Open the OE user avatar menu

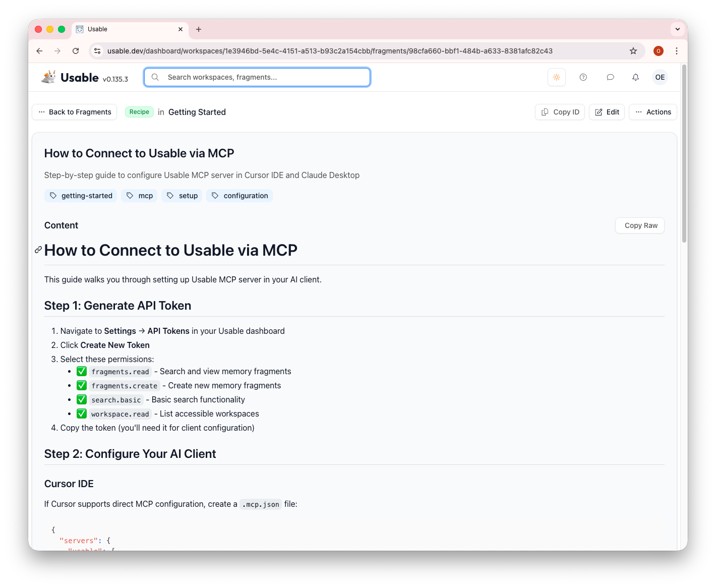[x=660, y=77]
